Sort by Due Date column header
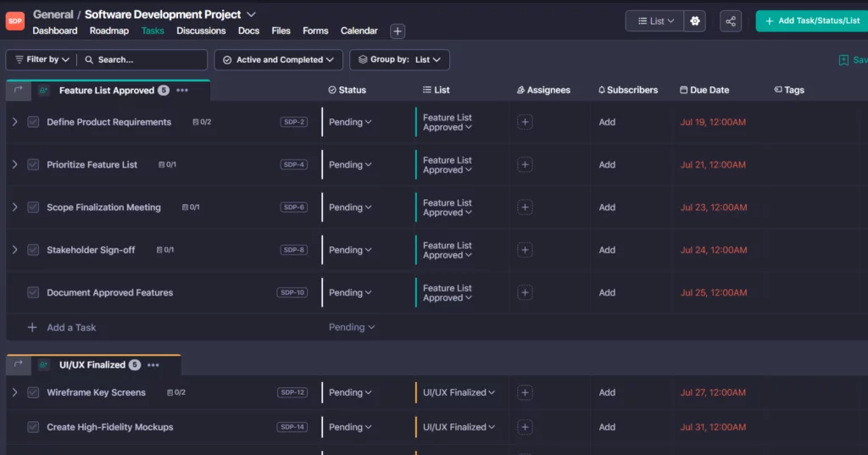The width and height of the screenshot is (868, 455). click(x=704, y=90)
